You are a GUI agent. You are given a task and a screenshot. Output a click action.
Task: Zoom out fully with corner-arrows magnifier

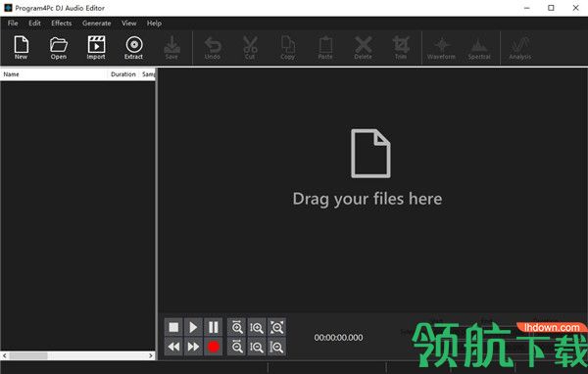click(276, 327)
